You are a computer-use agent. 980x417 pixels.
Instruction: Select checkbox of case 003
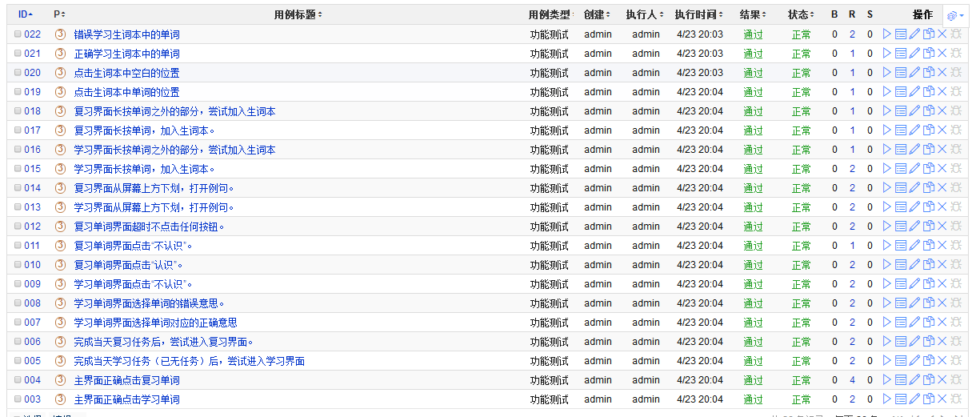pyautogui.click(x=18, y=399)
